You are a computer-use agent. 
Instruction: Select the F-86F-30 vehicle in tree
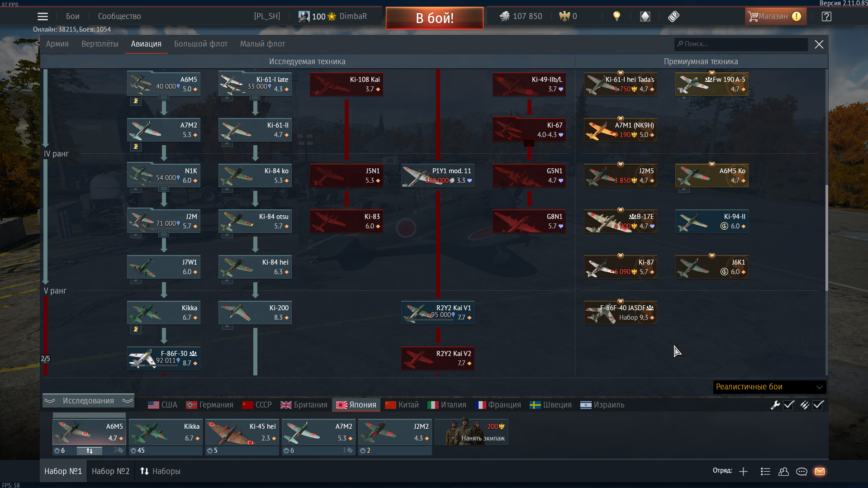[164, 358]
